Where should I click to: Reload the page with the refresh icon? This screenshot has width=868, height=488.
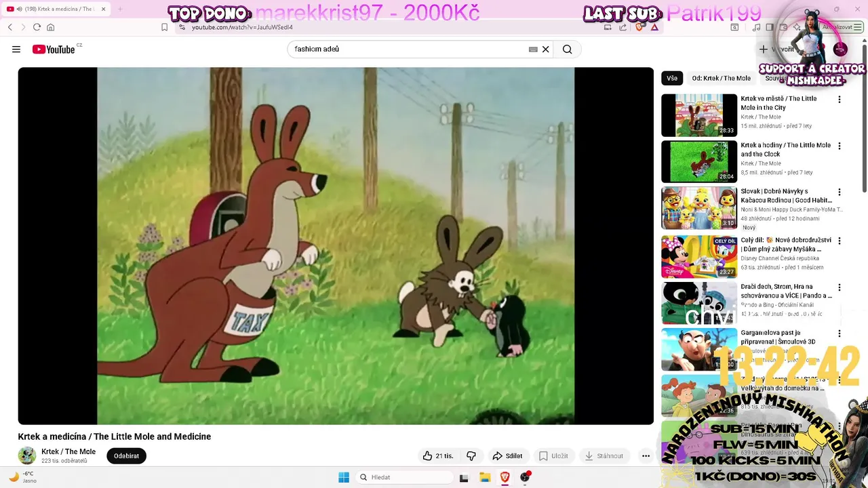coord(37,27)
